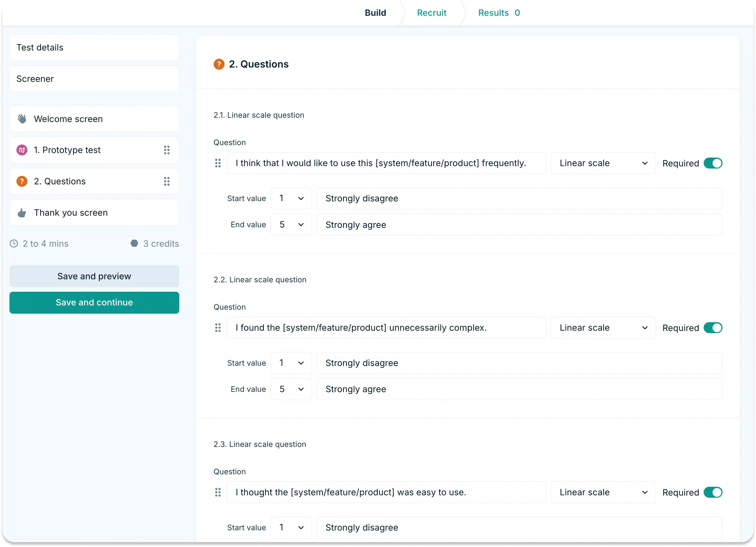
Task: Click the clock icon next to estimated time
Action: click(x=14, y=243)
